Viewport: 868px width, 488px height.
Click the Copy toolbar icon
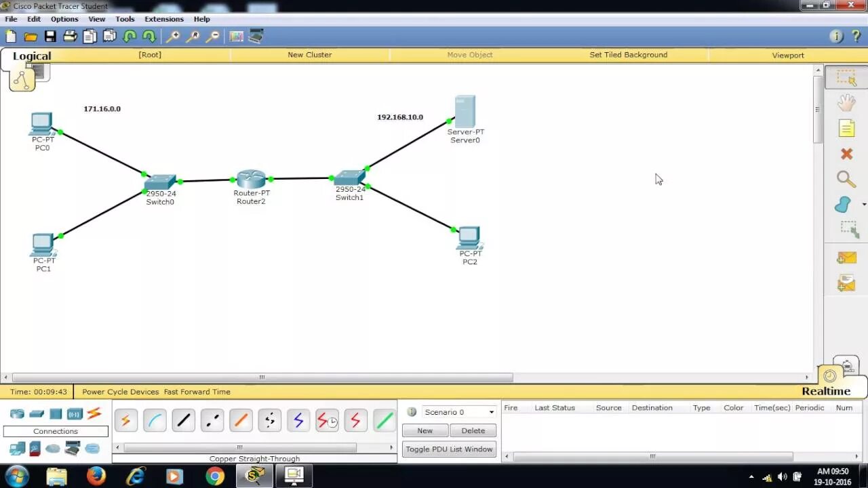click(90, 37)
